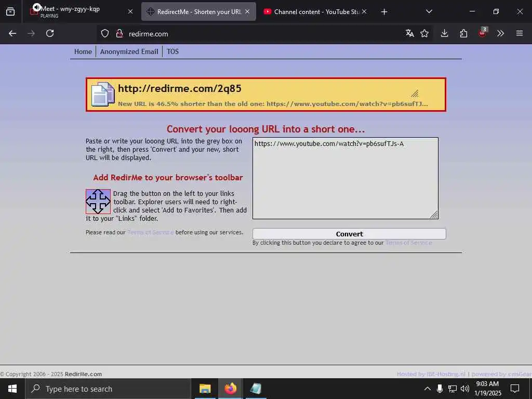The image size is (532, 399).
Task: Open the notepad-style app on the taskbar
Action: (256, 389)
